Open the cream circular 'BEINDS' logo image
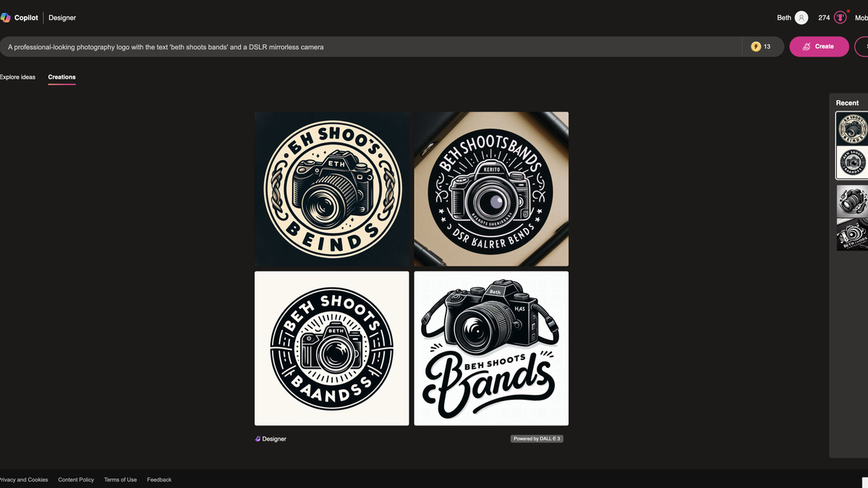The image size is (868, 488). [331, 189]
